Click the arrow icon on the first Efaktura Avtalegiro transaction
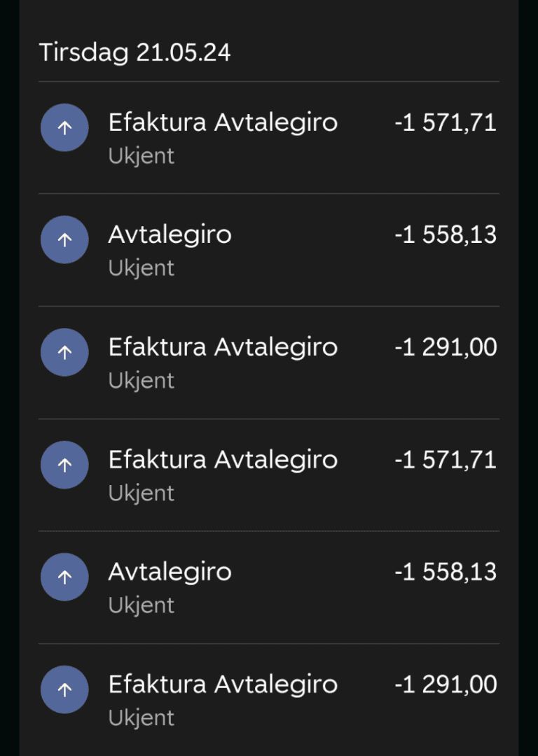 click(64, 127)
